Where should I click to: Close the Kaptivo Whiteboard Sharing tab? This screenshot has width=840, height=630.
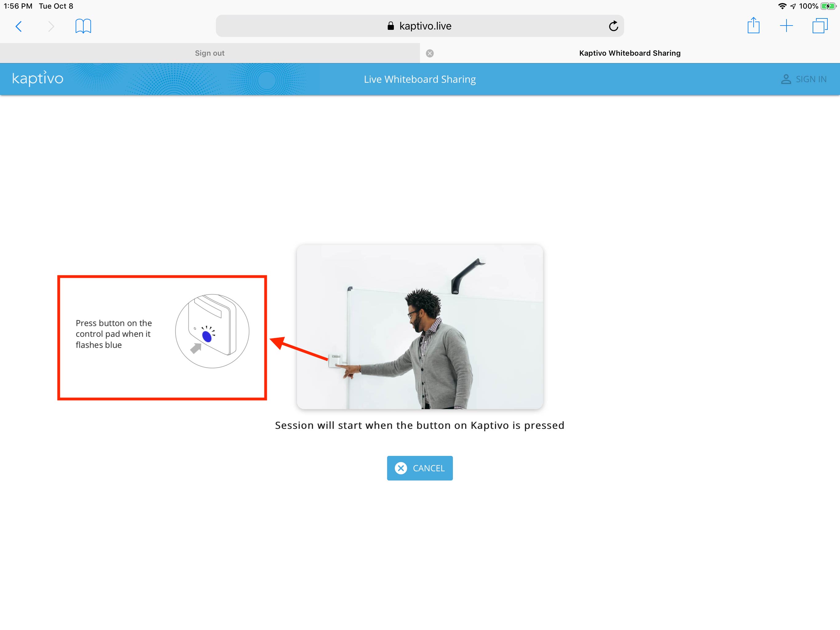[x=430, y=53]
